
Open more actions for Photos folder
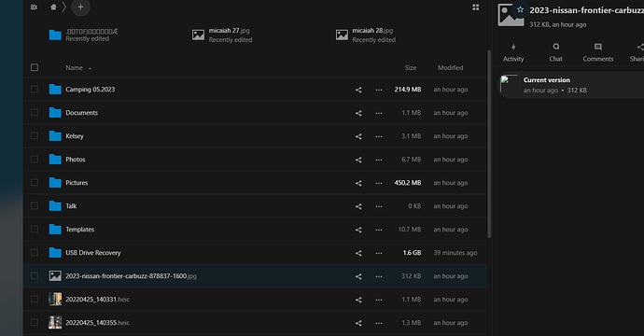(x=379, y=160)
